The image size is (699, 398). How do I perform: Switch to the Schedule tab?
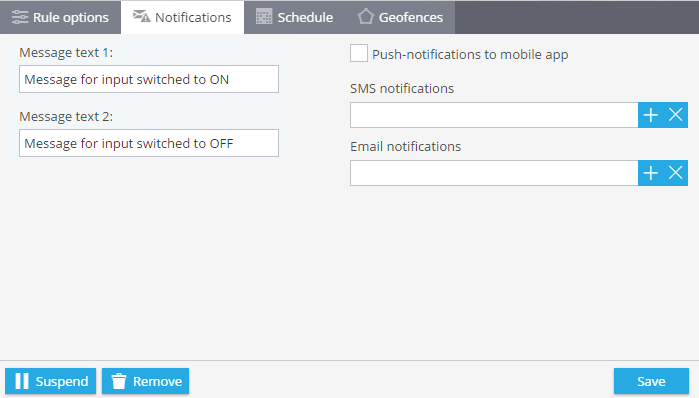[295, 17]
